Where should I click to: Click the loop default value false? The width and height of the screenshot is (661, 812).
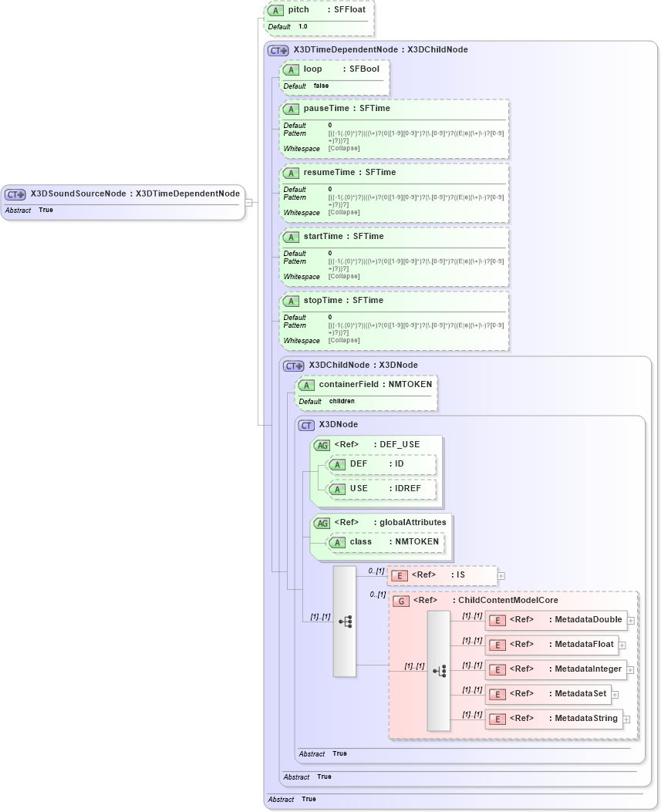pyautogui.click(x=321, y=86)
